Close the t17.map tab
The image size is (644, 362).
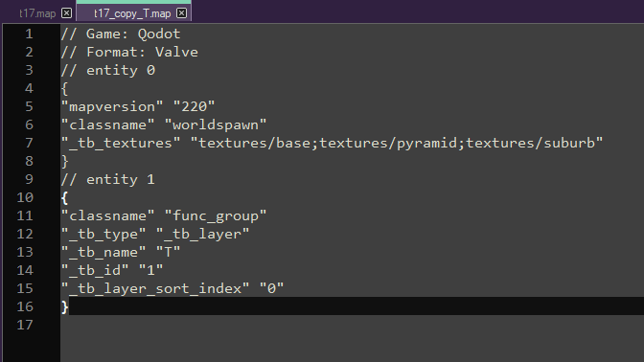66,13
